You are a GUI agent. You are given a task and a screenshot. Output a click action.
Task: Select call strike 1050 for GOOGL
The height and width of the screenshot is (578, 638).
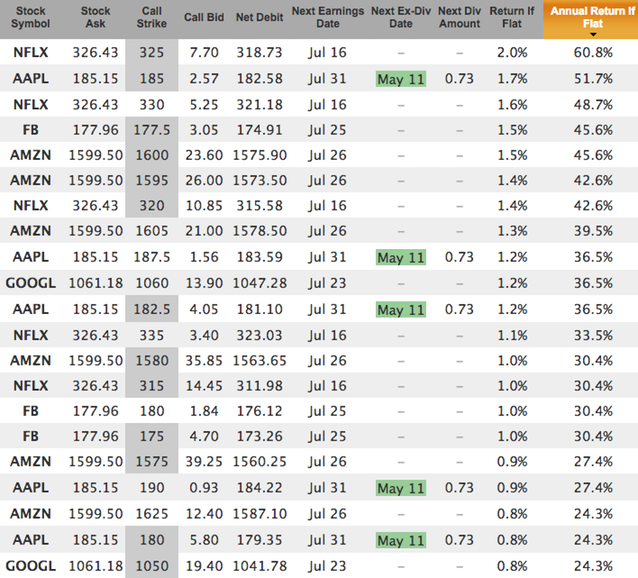tap(152, 566)
